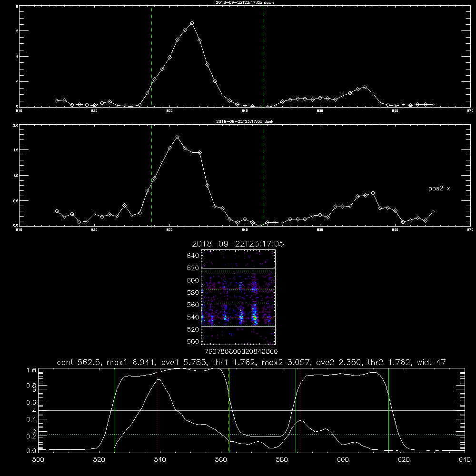Click the 0.4 label on the bottom plot y-axis

click(31, 419)
